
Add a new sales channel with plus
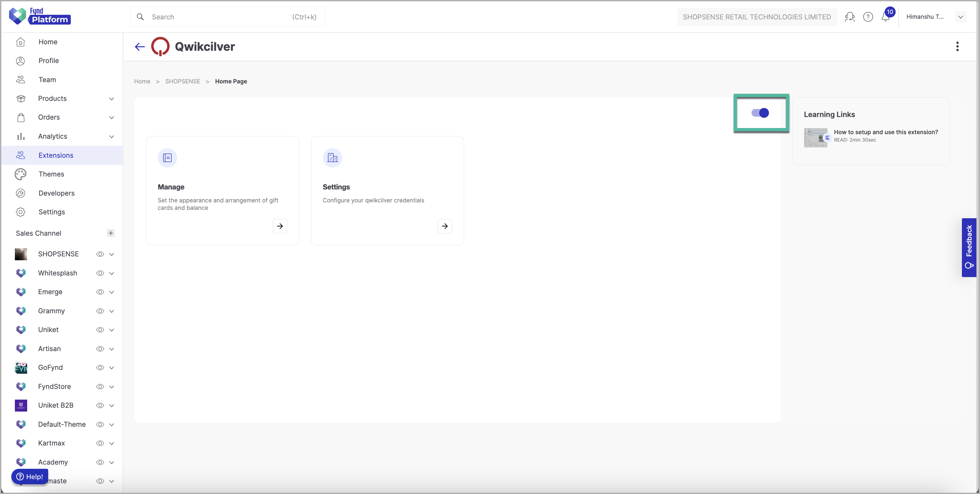(111, 233)
